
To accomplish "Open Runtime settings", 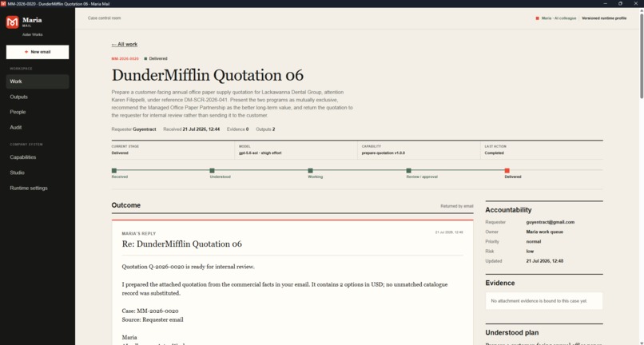I will coord(29,188).
